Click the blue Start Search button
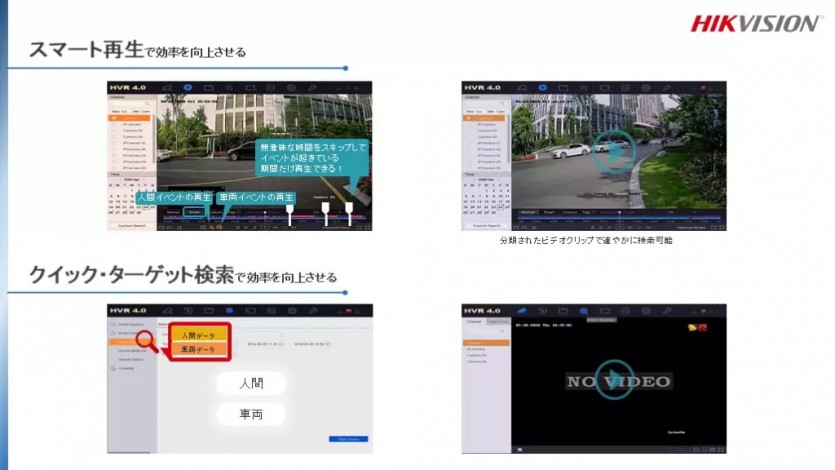 pos(348,439)
